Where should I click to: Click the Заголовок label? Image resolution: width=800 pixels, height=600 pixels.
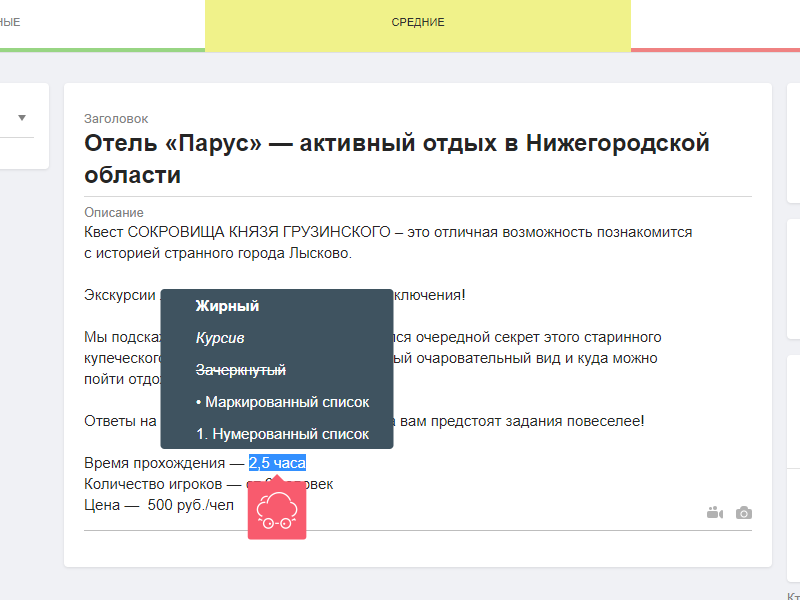pyautogui.click(x=116, y=119)
